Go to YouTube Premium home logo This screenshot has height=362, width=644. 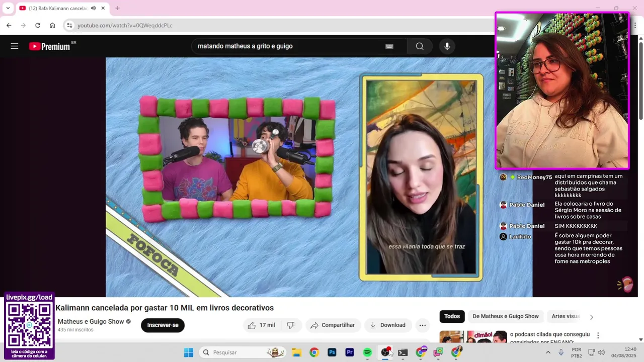coord(49,46)
